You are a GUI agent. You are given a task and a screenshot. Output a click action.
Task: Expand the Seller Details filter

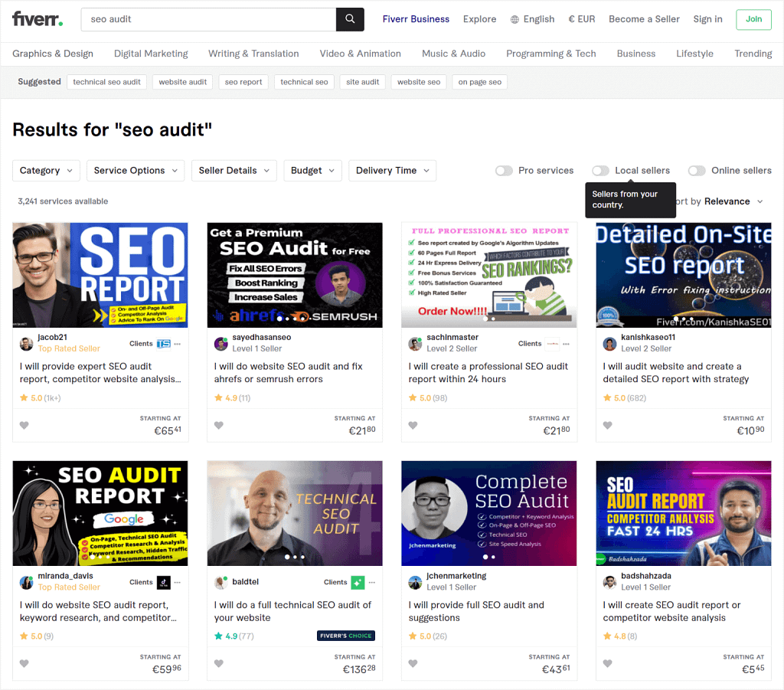click(234, 171)
